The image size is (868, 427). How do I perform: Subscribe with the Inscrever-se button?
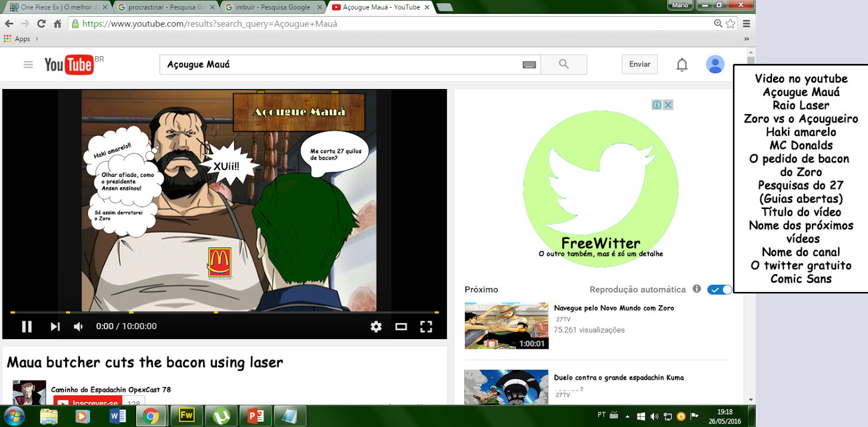pos(88,402)
